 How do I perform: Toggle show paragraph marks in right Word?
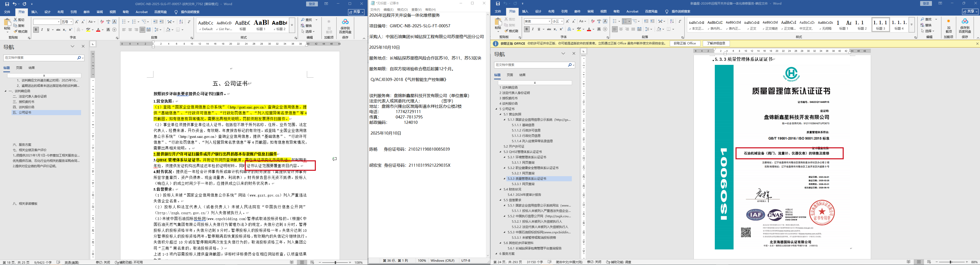coord(680,21)
